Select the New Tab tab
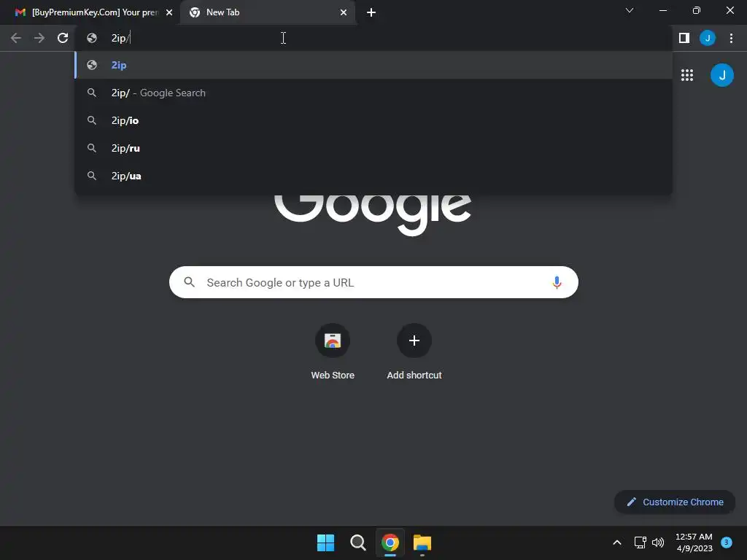The width and height of the screenshot is (747, 560). [268, 12]
